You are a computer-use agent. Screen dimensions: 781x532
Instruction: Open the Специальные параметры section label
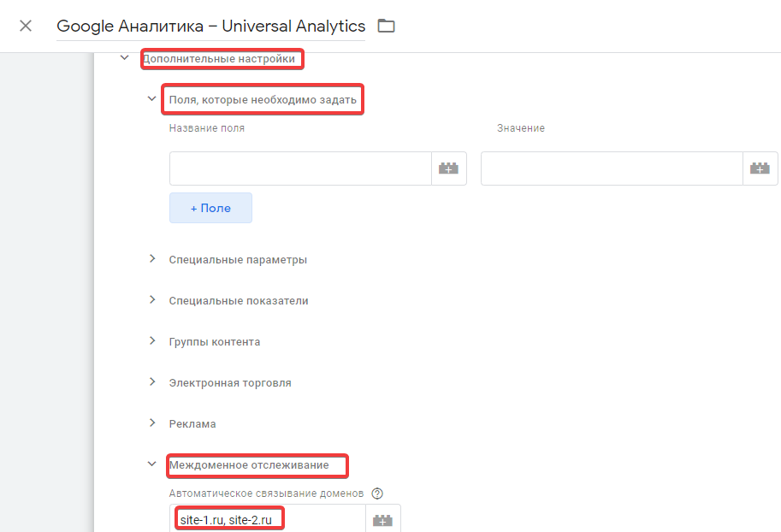click(x=238, y=259)
